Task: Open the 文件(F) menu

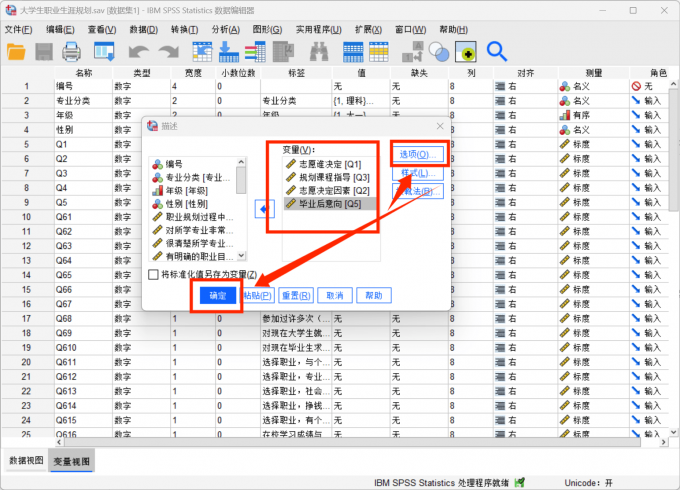Action: click(x=18, y=29)
